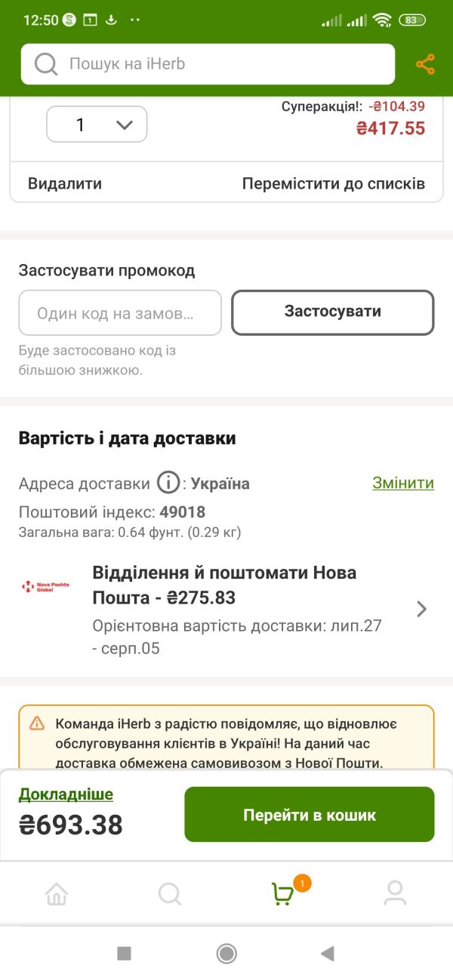Screen dimensions: 453x980
Task: Tap the warning triangle in the notice
Action: click(x=37, y=723)
